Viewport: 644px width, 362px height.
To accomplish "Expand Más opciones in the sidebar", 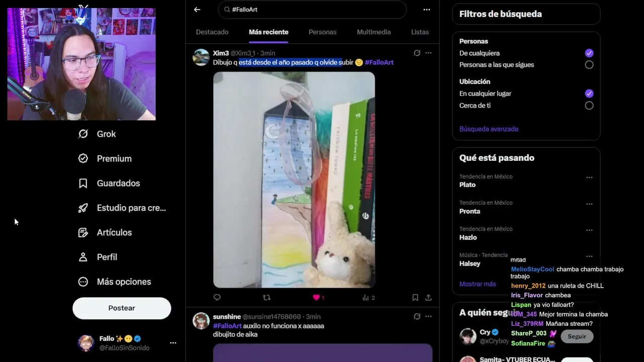I will tap(115, 282).
